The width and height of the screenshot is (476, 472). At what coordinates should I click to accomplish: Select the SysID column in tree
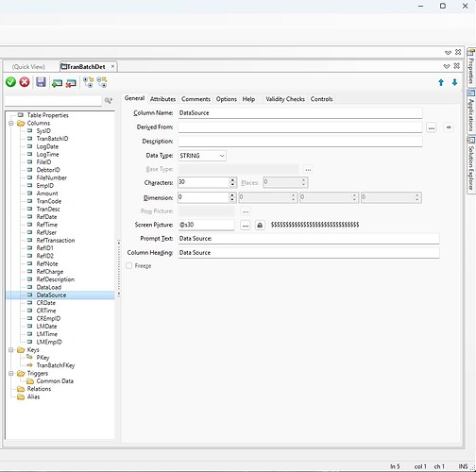point(43,131)
